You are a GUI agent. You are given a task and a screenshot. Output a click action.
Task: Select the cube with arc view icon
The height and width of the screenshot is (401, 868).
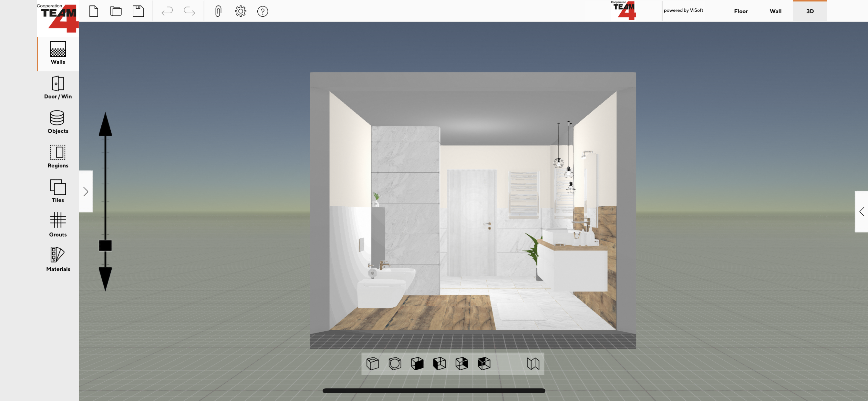(x=373, y=364)
